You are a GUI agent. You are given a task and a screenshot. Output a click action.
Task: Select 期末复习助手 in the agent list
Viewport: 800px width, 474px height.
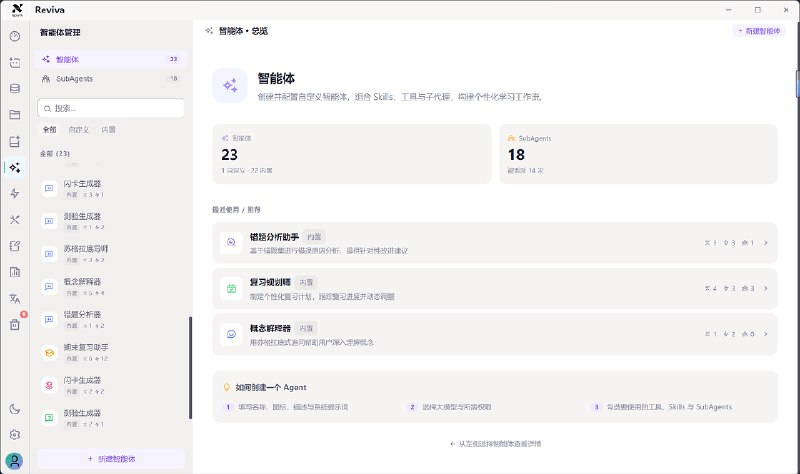click(x=111, y=352)
